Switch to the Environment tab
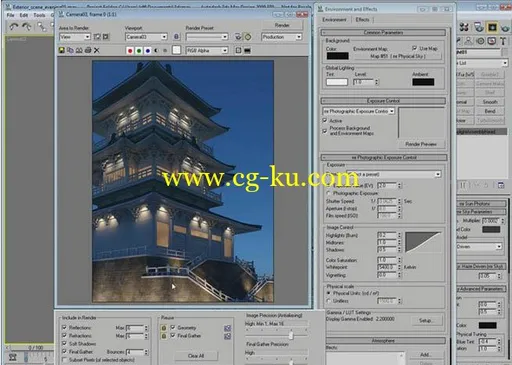512x365 pixels. coord(334,20)
